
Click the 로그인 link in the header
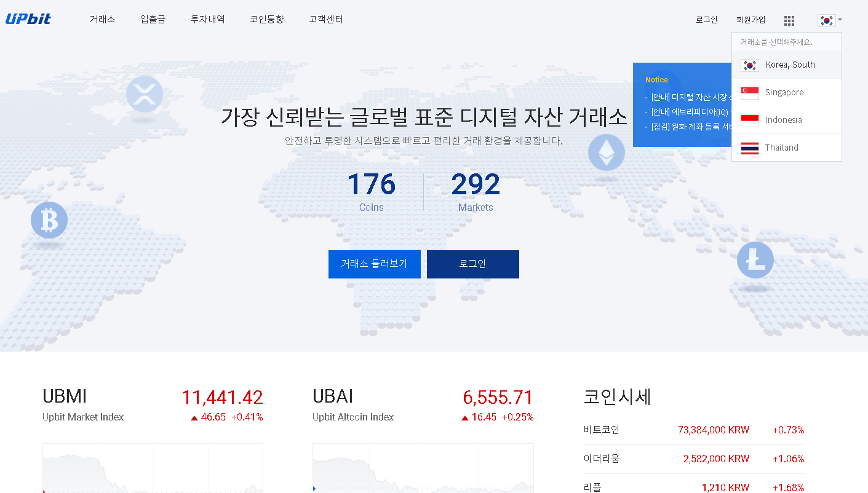pyautogui.click(x=707, y=20)
